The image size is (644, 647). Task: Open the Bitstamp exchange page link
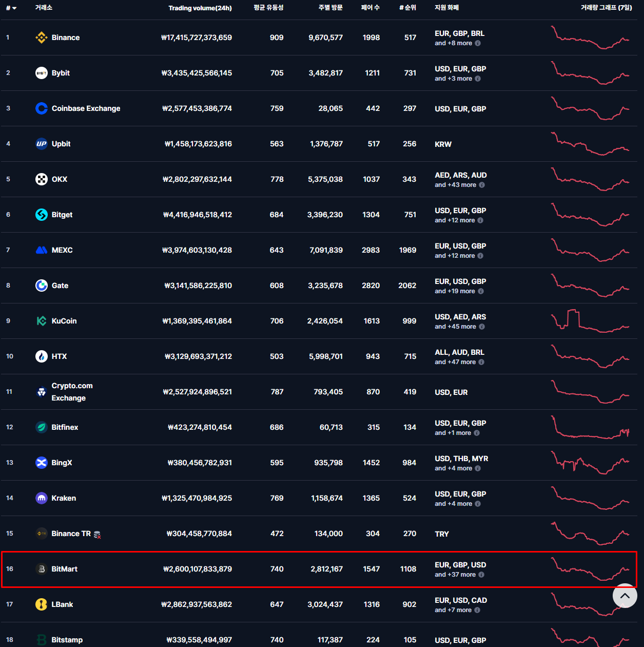coord(67,640)
